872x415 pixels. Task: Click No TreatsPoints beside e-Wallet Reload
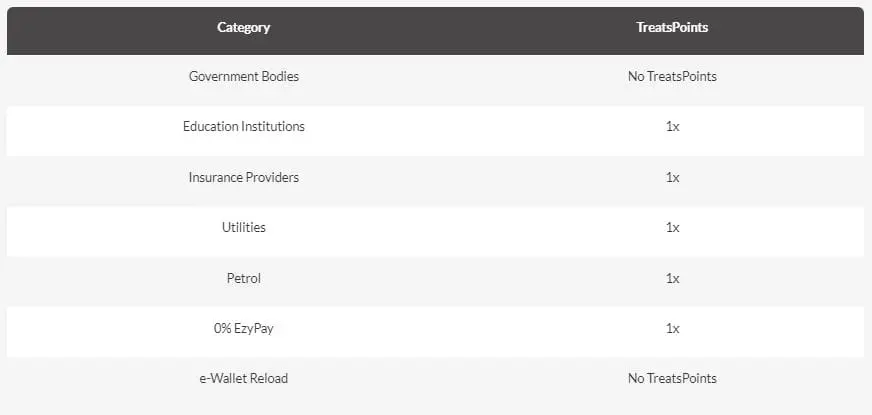click(x=672, y=378)
